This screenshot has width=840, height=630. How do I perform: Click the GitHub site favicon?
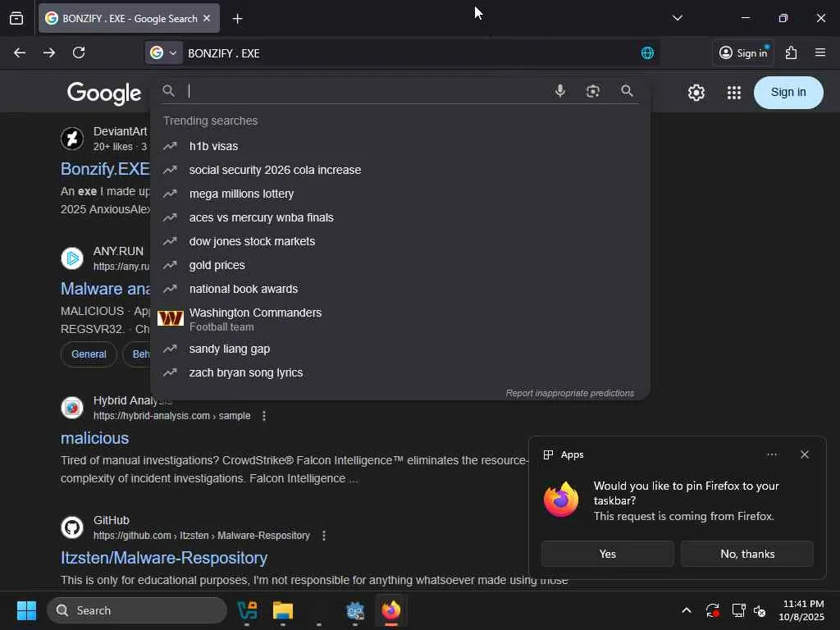pos(72,527)
